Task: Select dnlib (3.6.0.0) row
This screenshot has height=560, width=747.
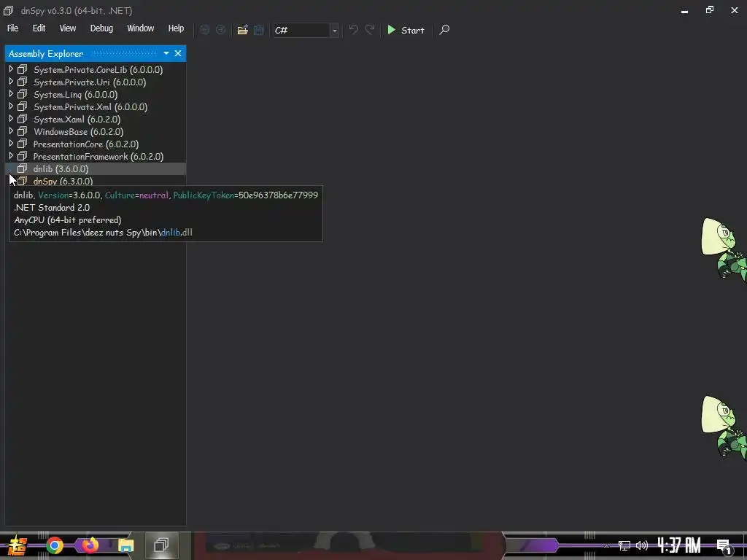Action: point(96,168)
